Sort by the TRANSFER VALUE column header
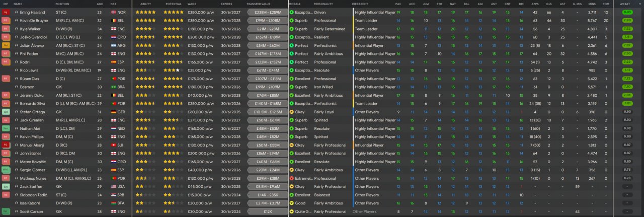The image size is (644, 217). [259, 4]
